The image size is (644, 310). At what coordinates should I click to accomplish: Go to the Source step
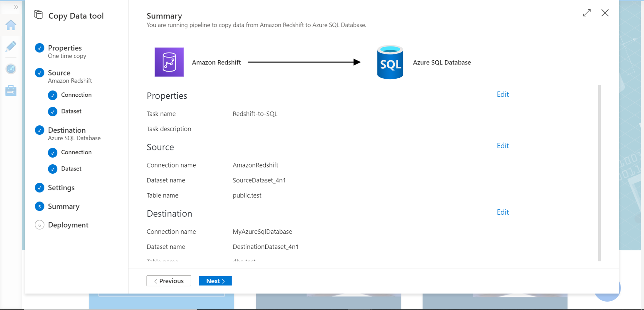point(59,73)
